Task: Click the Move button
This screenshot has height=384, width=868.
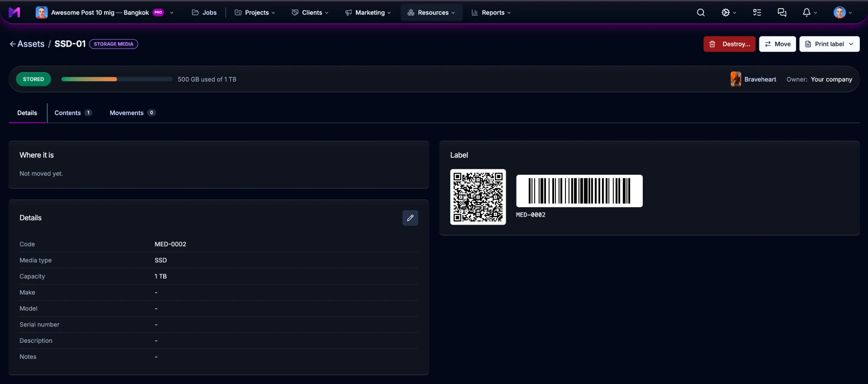Action: pos(777,44)
